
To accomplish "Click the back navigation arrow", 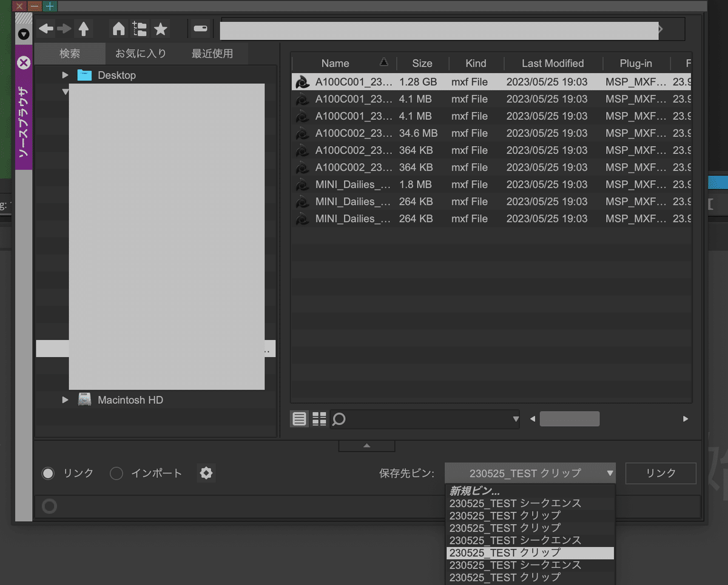I will click(45, 28).
